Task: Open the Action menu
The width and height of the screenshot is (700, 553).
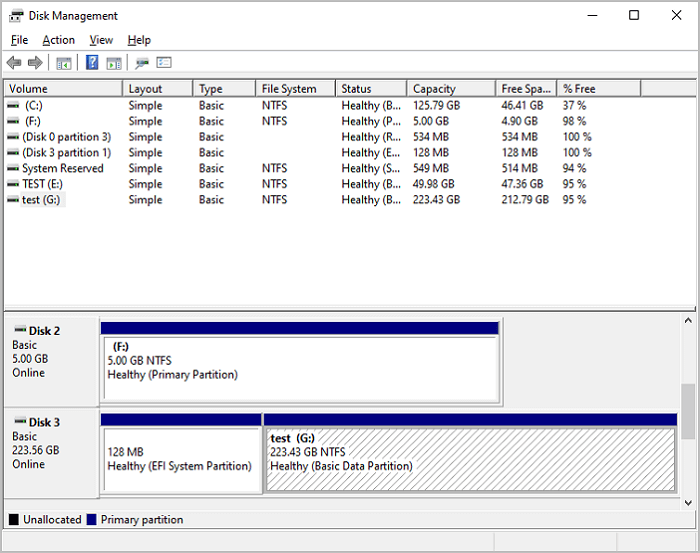Action: pyautogui.click(x=58, y=40)
